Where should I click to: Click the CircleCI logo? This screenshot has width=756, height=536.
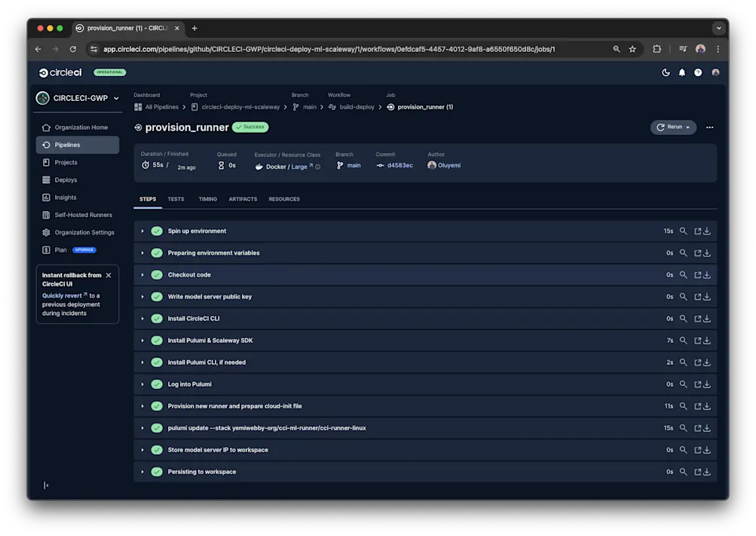coord(60,72)
